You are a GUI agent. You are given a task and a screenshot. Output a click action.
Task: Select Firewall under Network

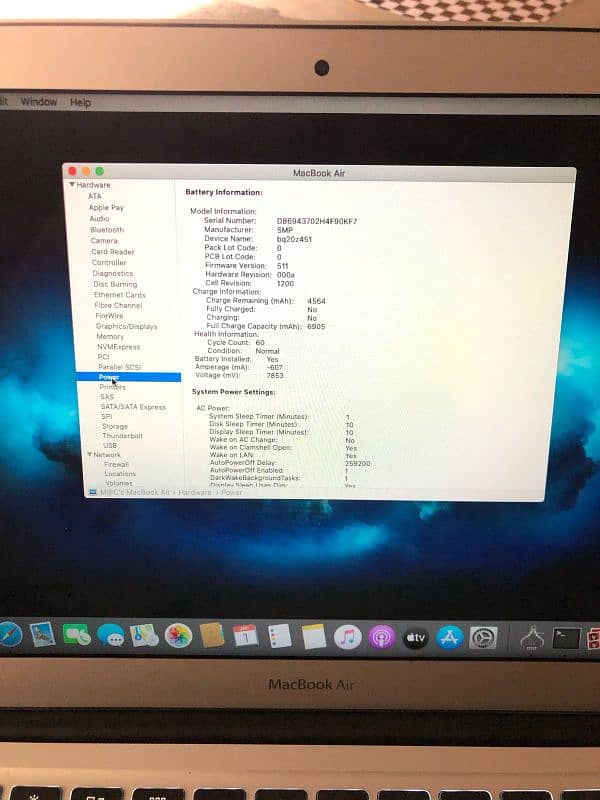pos(116,464)
